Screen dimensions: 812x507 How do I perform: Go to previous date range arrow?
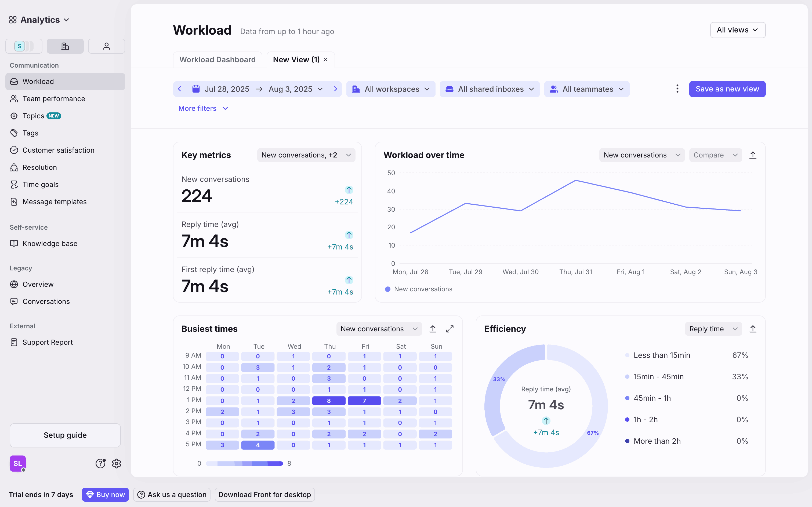click(180, 89)
